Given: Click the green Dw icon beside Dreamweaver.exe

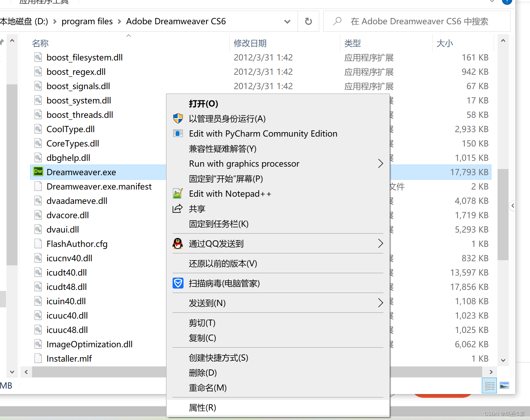Looking at the screenshot, I should (x=38, y=172).
